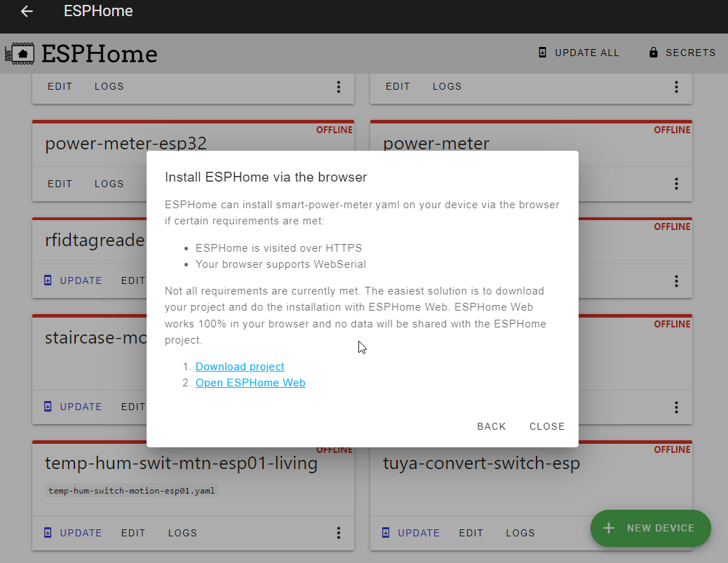Open overflow menu on temp-hum-swit-mtn-esp01-living card
Viewport: 728px width, 563px height.
click(339, 533)
